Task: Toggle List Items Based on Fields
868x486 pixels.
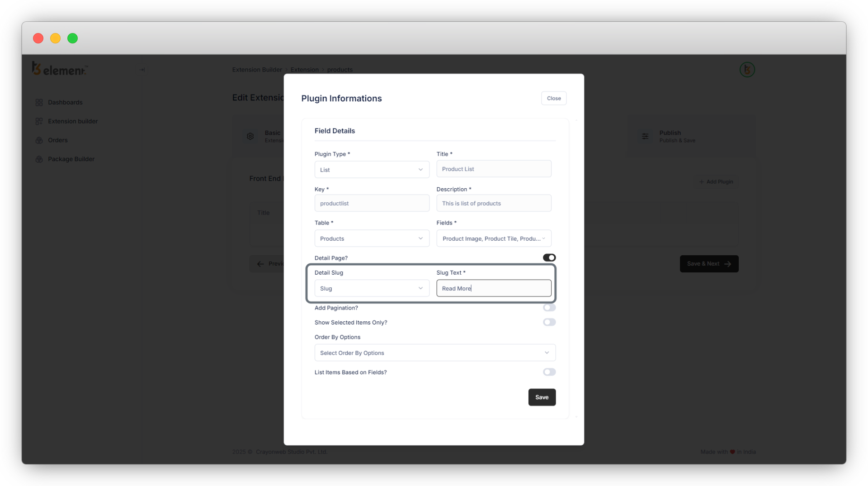Action: tap(549, 372)
